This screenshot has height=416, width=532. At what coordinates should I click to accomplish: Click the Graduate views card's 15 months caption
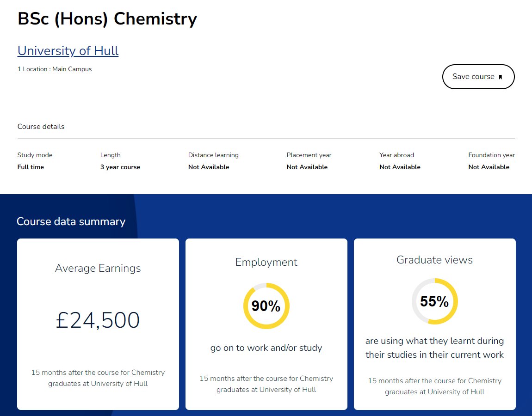(435, 386)
